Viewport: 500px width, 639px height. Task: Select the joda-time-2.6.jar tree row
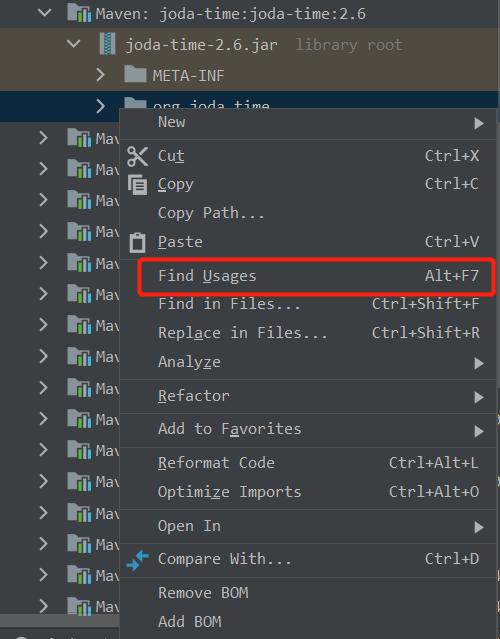pos(250,44)
